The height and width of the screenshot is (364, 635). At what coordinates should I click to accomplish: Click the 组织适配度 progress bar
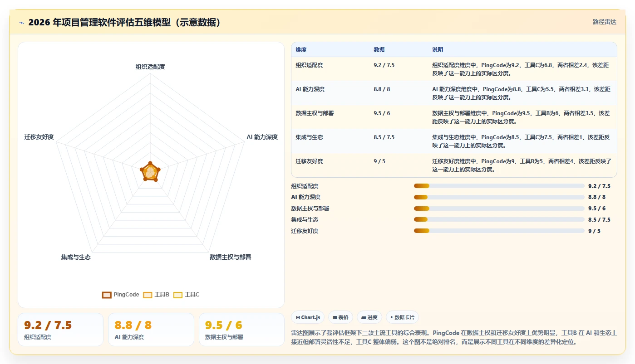(x=499, y=186)
